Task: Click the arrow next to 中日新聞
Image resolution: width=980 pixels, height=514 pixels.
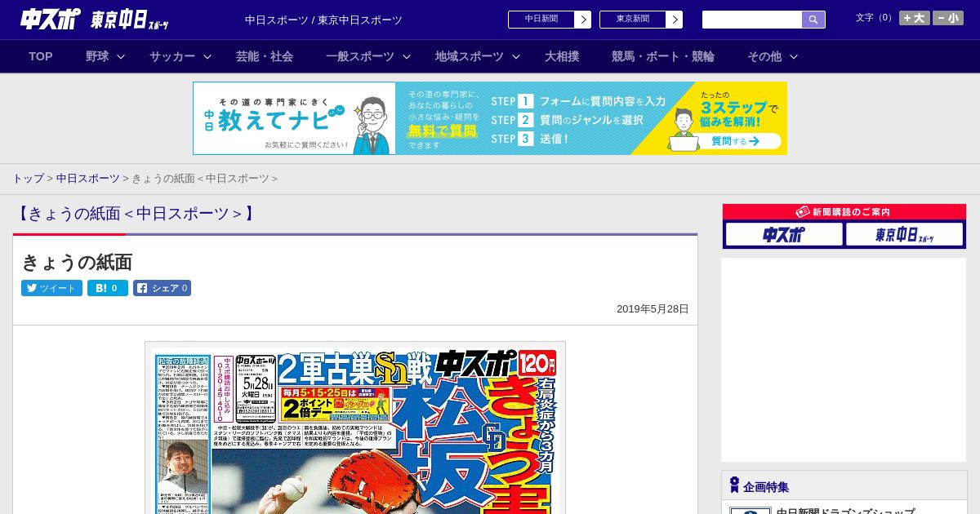Action: click(583, 20)
